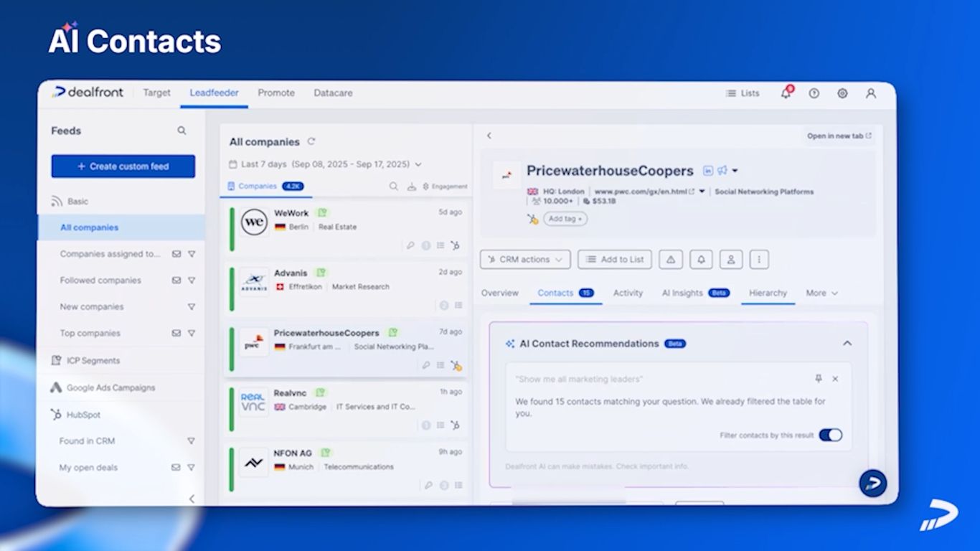Switch to the Promote tab
The image size is (980, 551).
point(276,93)
